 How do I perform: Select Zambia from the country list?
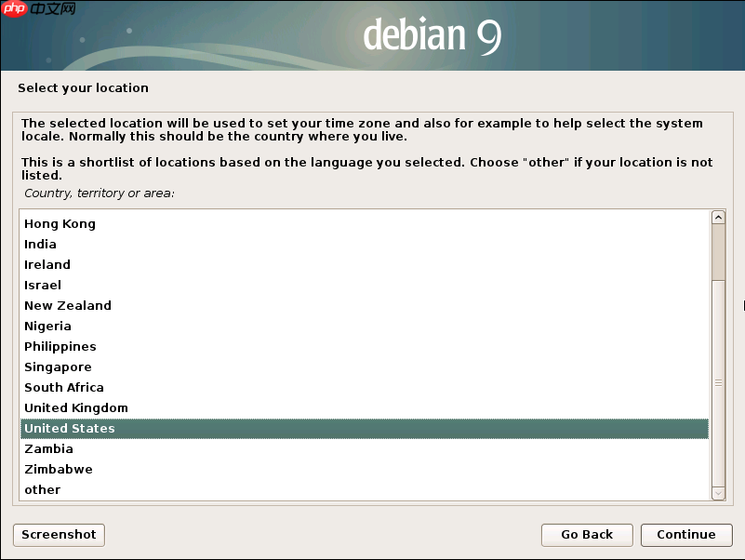click(x=48, y=448)
